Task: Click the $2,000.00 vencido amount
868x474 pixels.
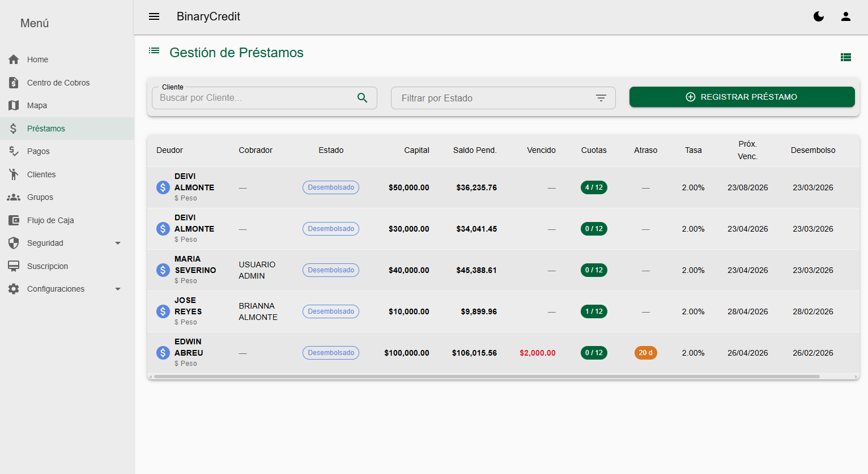Action: click(538, 353)
